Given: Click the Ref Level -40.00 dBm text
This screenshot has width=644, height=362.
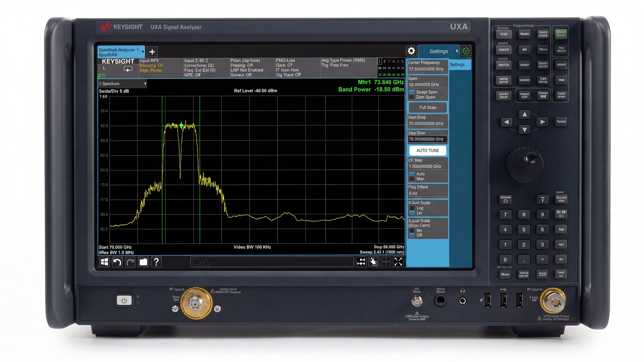Looking at the screenshot, I should pyautogui.click(x=256, y=91).
